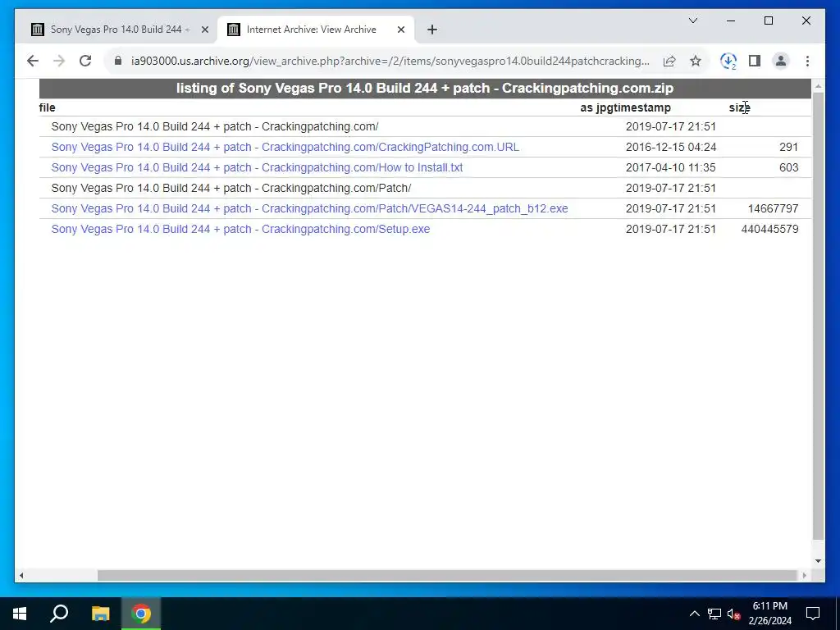The width and height of the screenshot is (840, 630).
Task: Close the Sony Vegas Pro tab
Action: (204, 30)
